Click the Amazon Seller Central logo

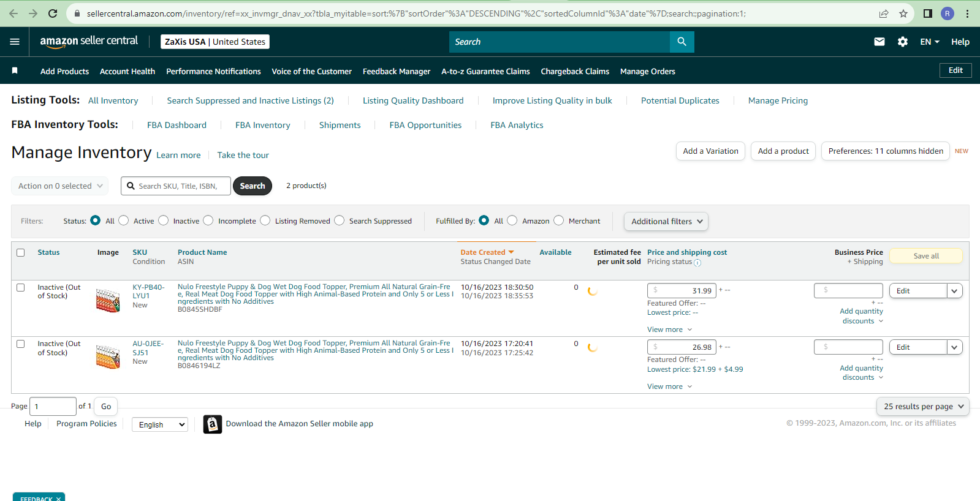click(89, 42)
